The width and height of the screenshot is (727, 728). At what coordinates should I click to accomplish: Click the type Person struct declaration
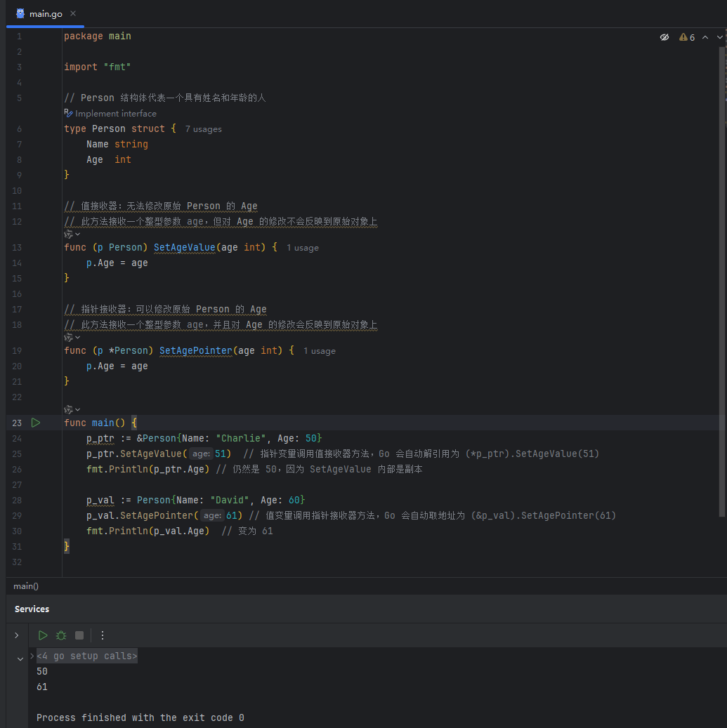120,128
